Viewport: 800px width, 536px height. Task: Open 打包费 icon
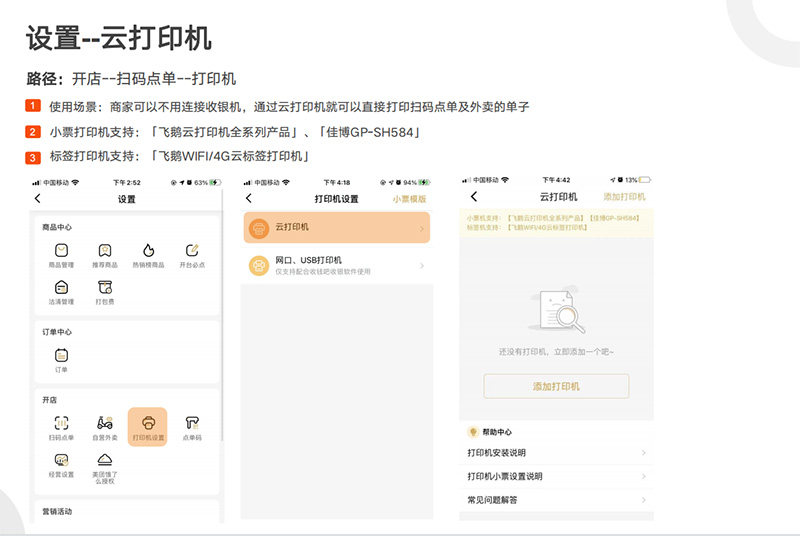105,287
